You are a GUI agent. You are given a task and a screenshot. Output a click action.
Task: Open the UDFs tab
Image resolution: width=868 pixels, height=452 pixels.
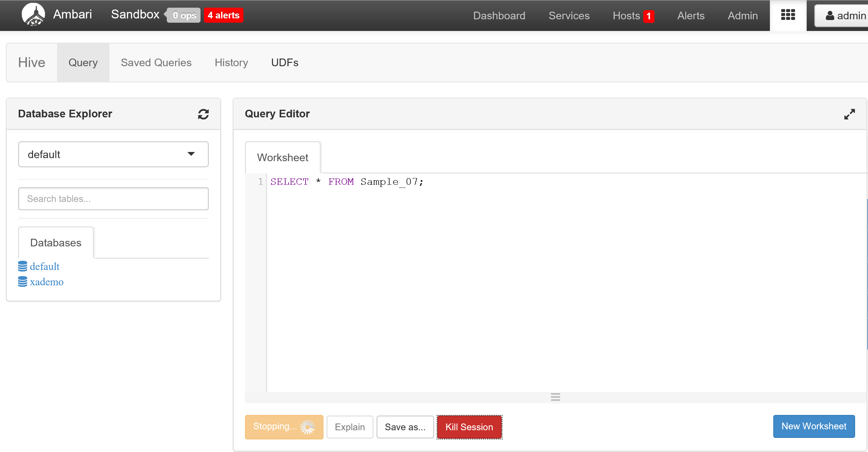coord(285,63)
